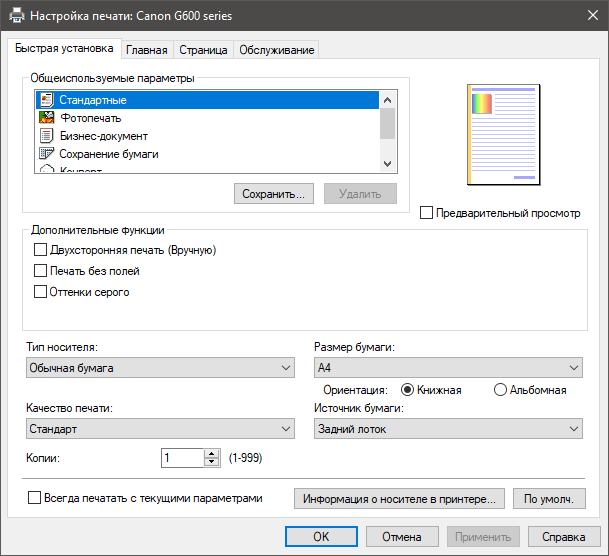
Task: Click the profile list scrollbar thumb
Action: coord(387,123)
